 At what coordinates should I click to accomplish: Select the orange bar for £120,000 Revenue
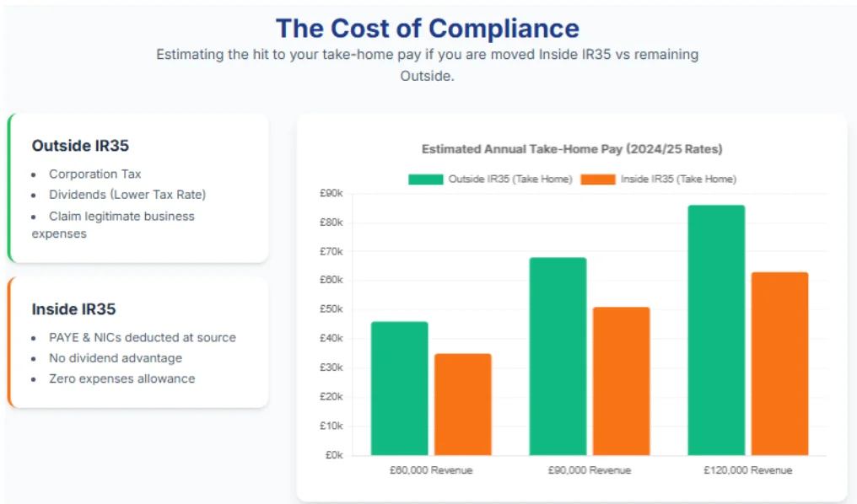779,363
